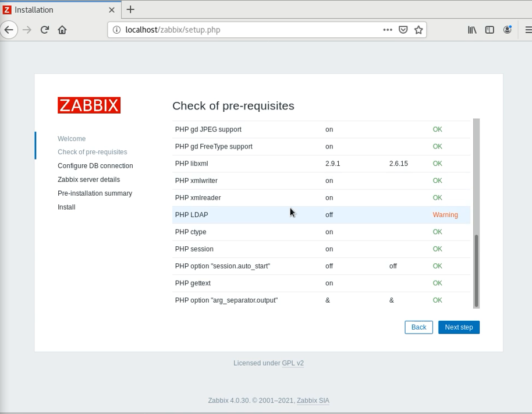Open the Library icon
Image resolution: width=532 pixels, height=414 pixels.
pos(472,30)
